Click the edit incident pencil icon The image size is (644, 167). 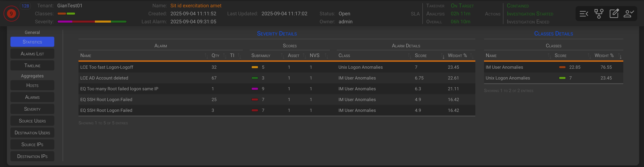(614, 14)
